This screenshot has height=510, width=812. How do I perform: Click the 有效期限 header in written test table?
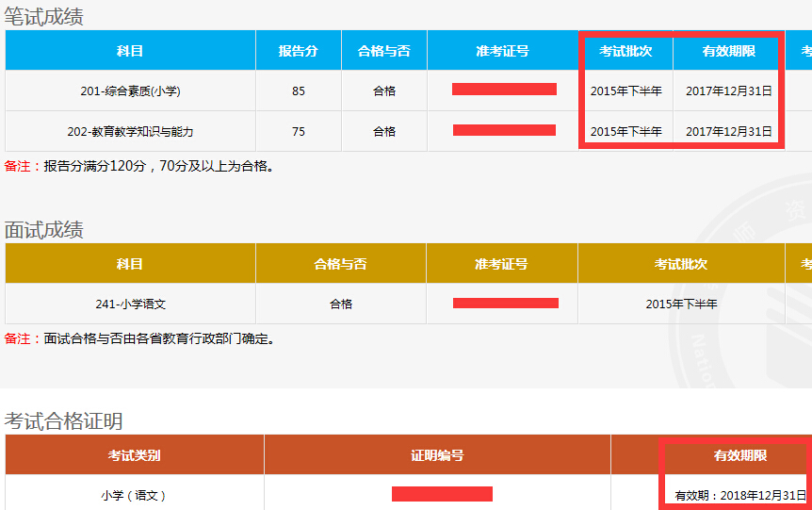click(x=728, y=51)
